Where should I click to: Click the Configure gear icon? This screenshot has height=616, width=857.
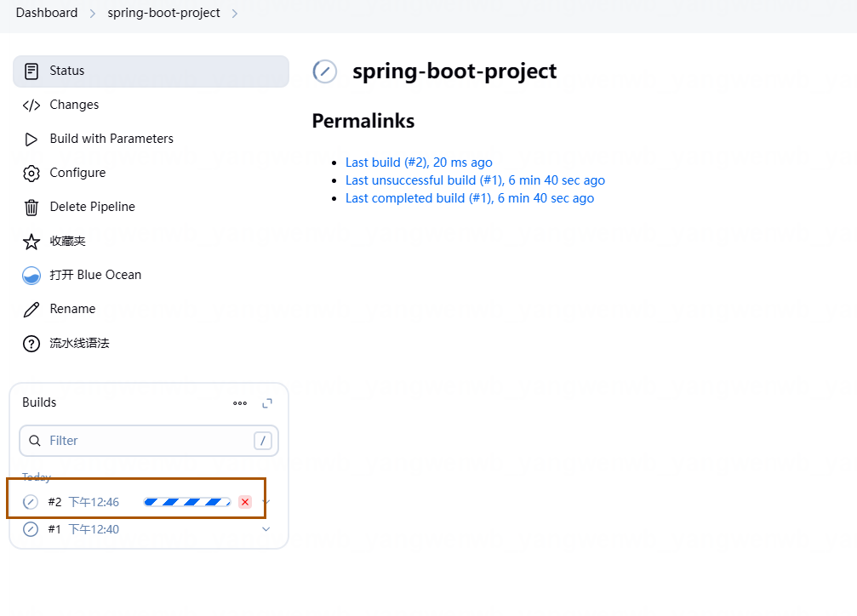click(31, 174)
